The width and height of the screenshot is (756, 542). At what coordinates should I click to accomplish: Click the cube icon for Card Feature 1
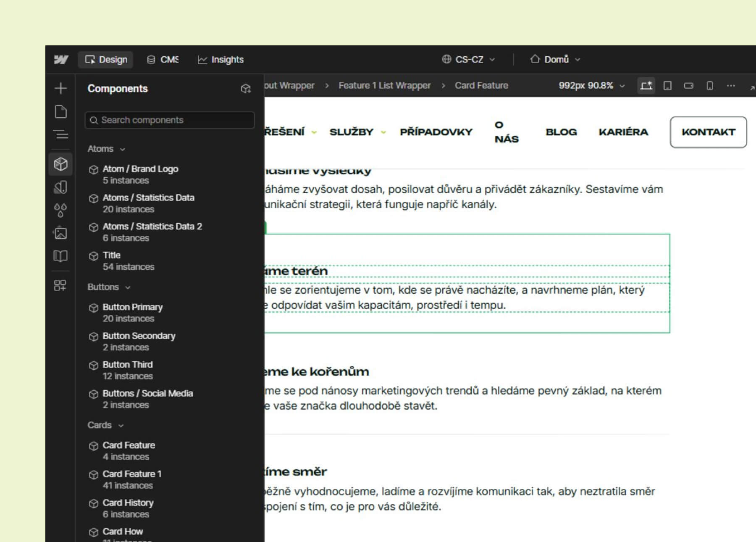(93, 475)
